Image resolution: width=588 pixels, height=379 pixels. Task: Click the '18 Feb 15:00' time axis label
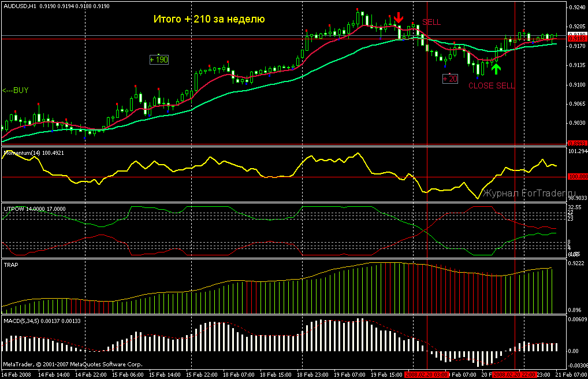(276, 374)
